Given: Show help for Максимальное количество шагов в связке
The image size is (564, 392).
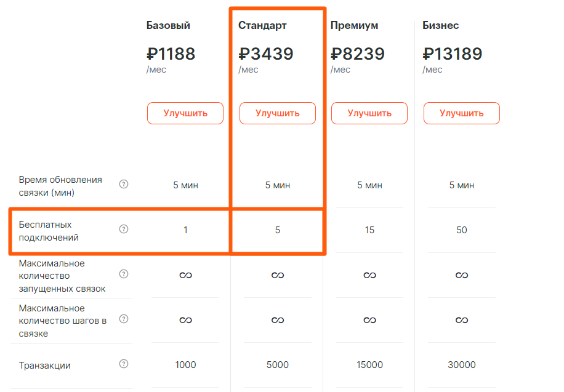Looking at the screenshot, I should (124, 319).
